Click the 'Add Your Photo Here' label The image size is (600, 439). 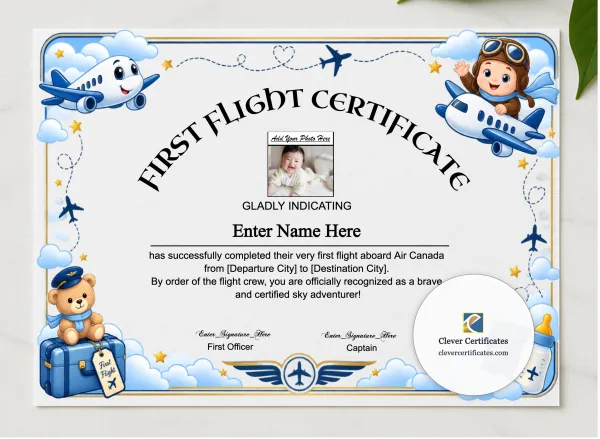tap(300, 139)
